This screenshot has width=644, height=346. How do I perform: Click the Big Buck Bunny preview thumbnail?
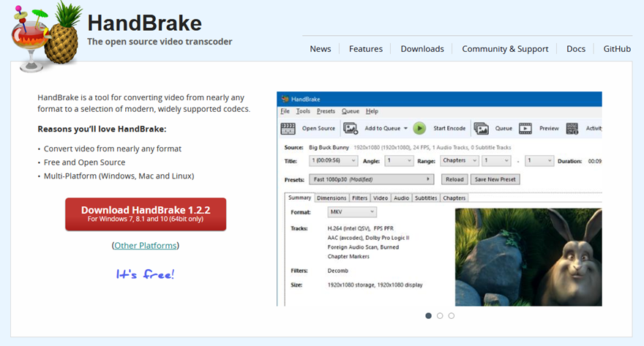528,256
